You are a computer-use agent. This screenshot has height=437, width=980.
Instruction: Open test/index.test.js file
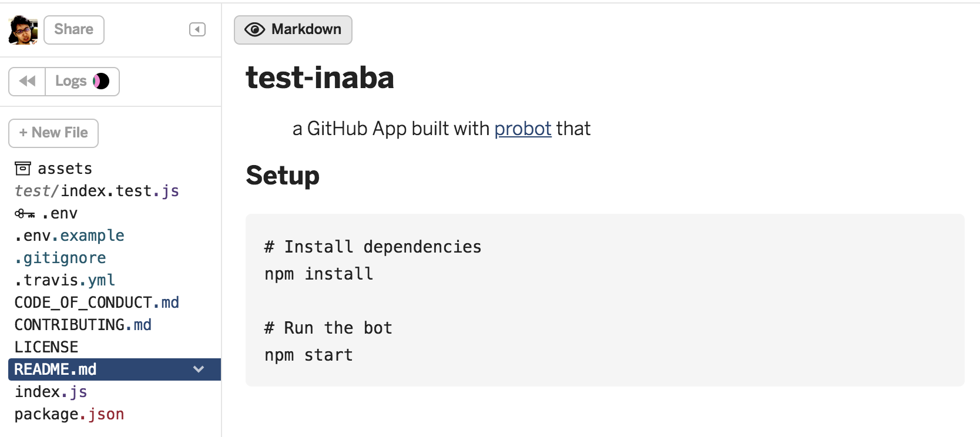tap(97, 191)
